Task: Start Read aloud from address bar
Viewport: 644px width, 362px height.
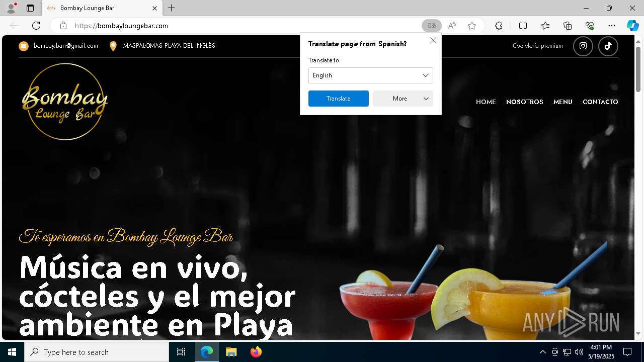Action: (x=452, y=26)
